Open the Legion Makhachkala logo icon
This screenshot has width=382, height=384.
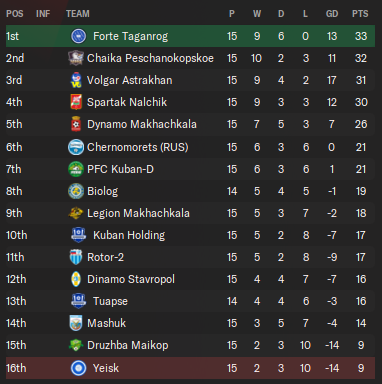coord(76,213)
